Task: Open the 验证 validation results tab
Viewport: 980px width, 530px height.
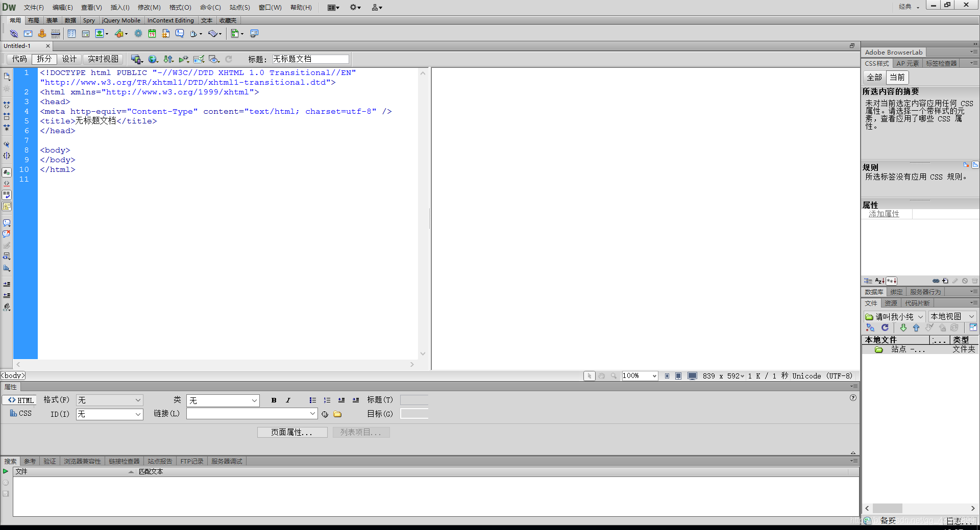Action: click(x=50, y=461)
